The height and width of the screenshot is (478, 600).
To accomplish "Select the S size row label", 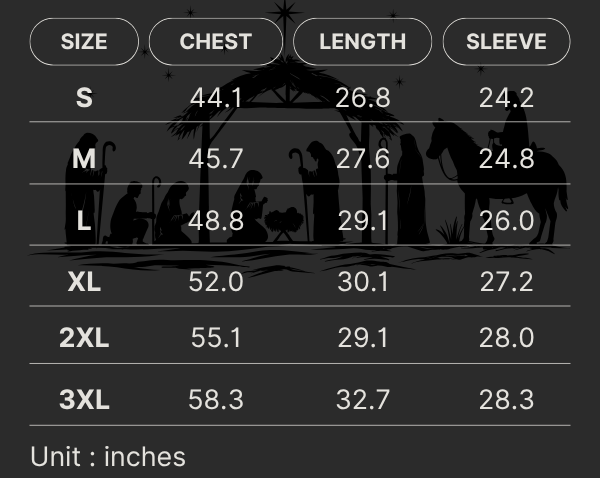I will 84,98.
